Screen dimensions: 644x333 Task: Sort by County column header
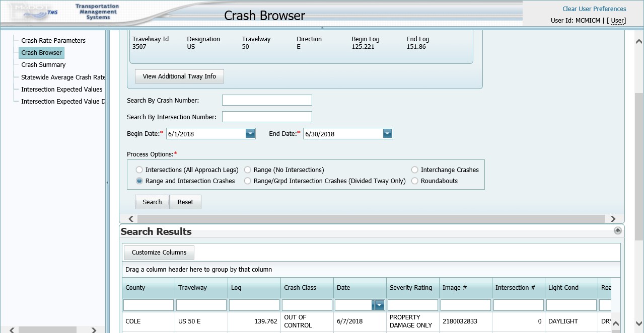pos(149,288)
